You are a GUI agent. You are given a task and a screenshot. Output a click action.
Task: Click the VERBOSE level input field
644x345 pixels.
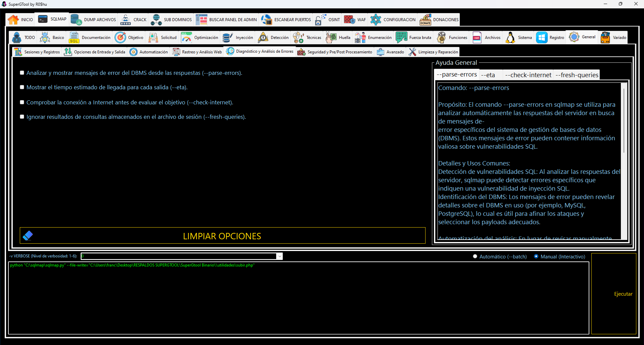tap(179, 256)
